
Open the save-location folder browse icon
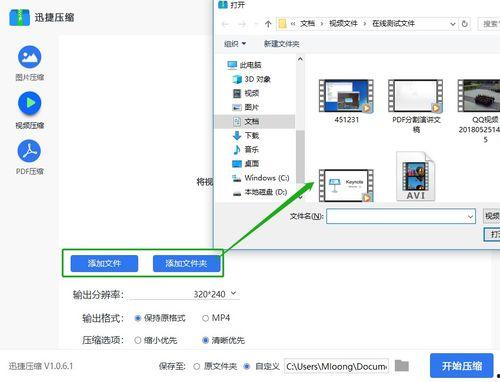pos(402,366)
